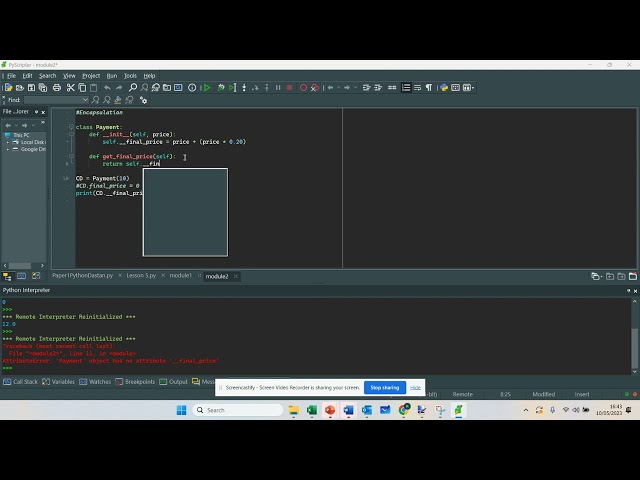
Task: Toggle breakpoint red circle icon
Action: [303, 88]
